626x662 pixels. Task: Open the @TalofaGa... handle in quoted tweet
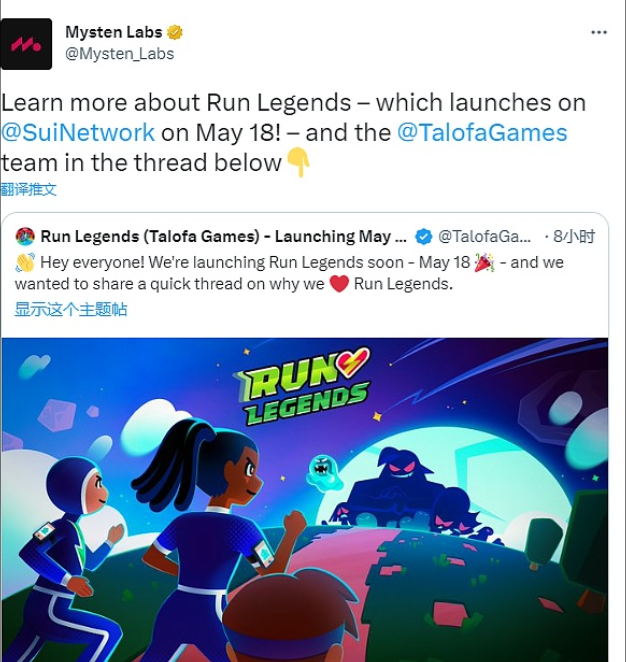(x=484, y=236)
